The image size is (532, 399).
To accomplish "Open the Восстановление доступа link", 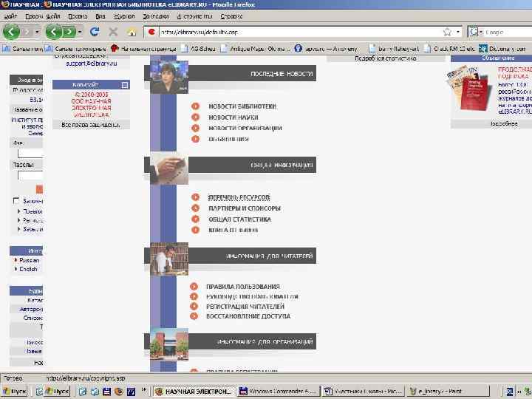I will coord(248,316).
